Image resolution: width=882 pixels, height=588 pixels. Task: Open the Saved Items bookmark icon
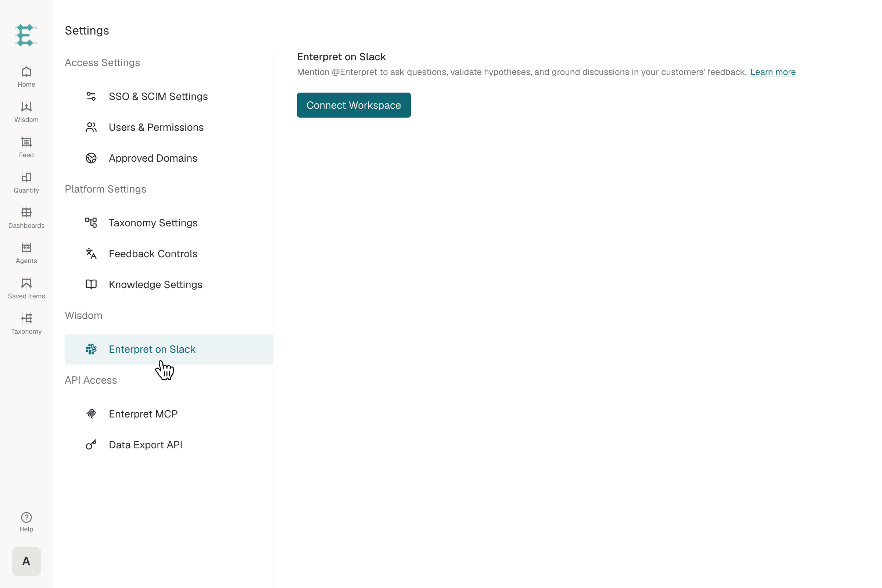[26, 283]
